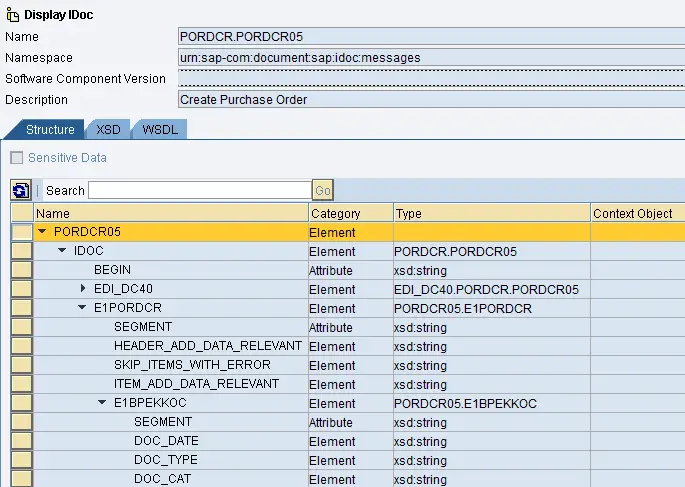Image resolution: width=685 pixels, height=487 pixels.
Task: Select SKIP_ITEMS_WITH_ERROR element
Action: tap(192, 365)
